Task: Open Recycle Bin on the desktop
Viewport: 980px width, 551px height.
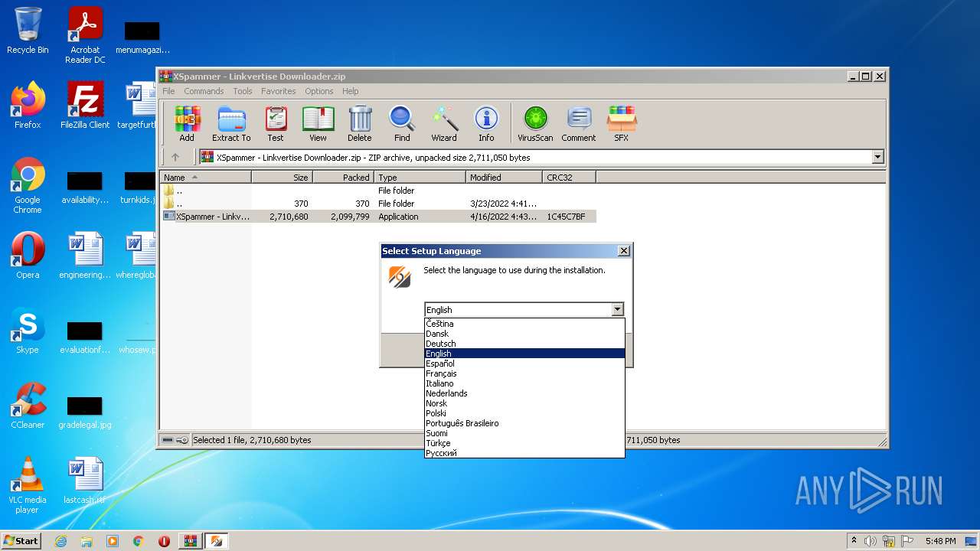Action: pos(28,31)
